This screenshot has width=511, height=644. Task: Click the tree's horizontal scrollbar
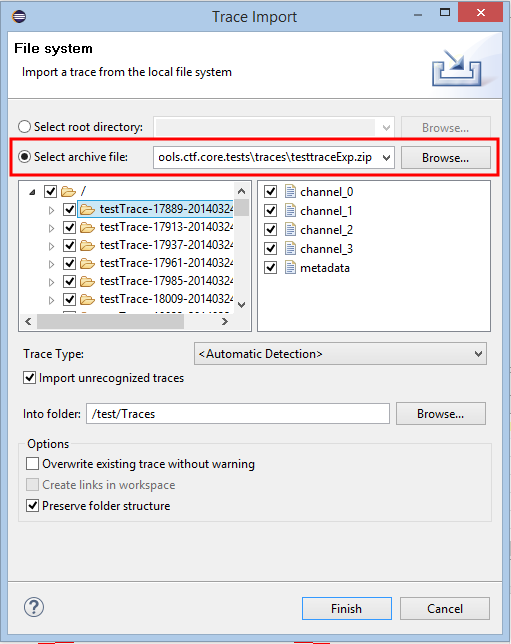click(x=127, y=322)
